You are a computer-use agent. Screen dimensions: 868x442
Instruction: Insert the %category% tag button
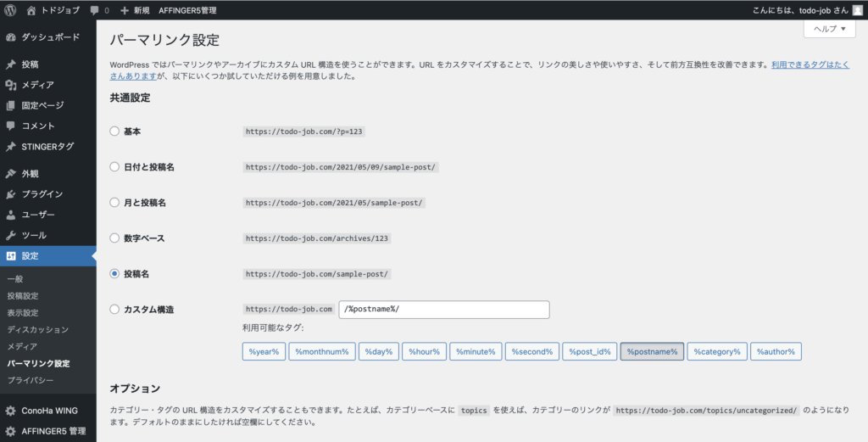(717, 352)
